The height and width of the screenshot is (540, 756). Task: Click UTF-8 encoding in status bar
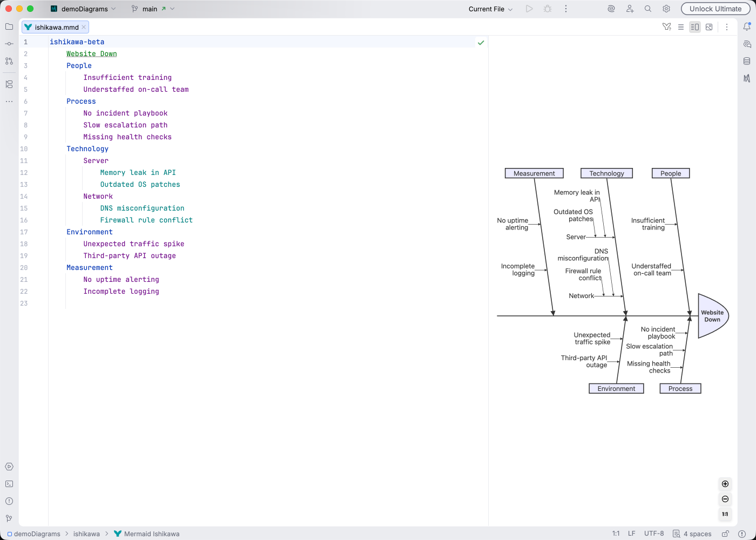(x=654, y=534)
